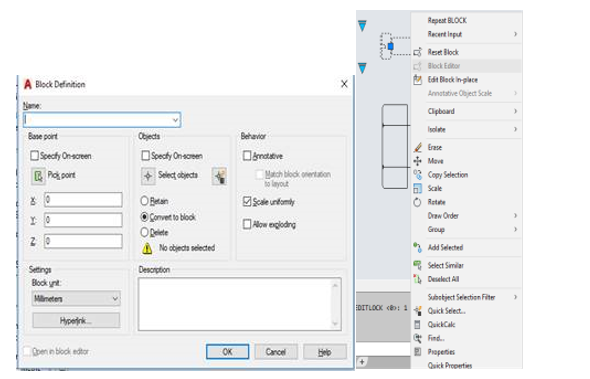Close the Block Definition dialog
The height and width of the screenshot is (379, 590).
tap(344, 84)
